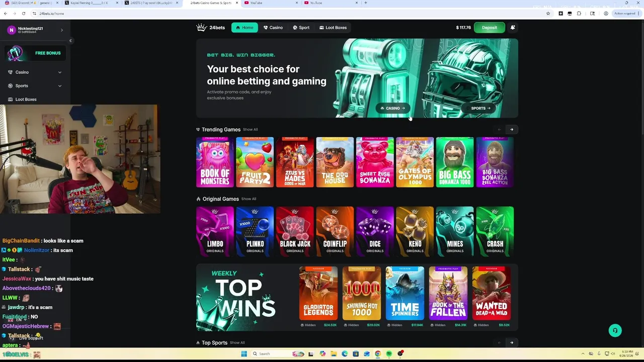644x362 pixels.
Task: Click the CASINO banner button
Action: coord(393,108)
